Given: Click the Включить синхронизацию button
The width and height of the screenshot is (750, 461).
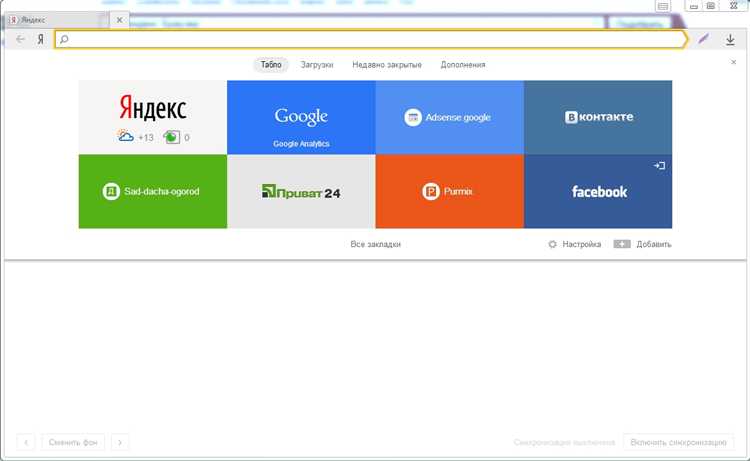Looking at the screenshot, I should [678, 442].
